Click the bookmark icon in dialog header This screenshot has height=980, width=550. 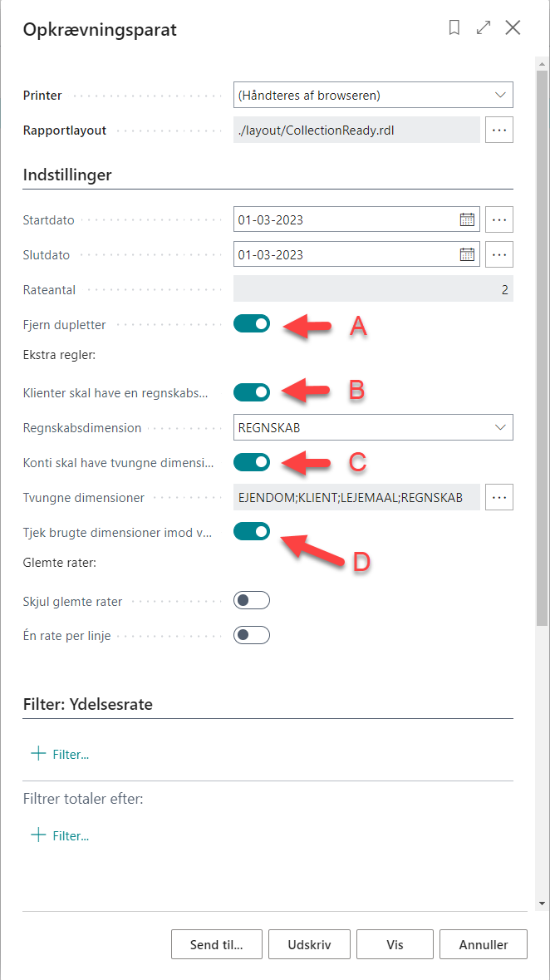[454, 28]
